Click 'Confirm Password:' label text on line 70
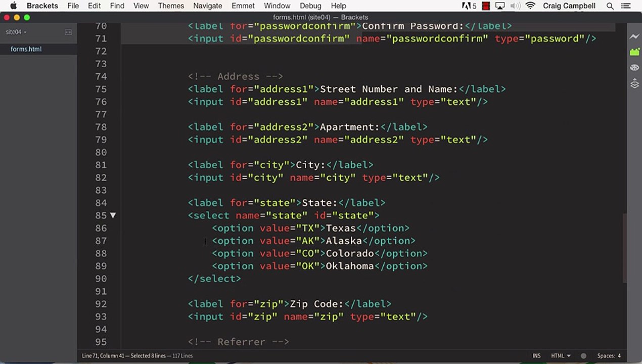This screenshot has width=642, height=364. (x=413, y=26)
